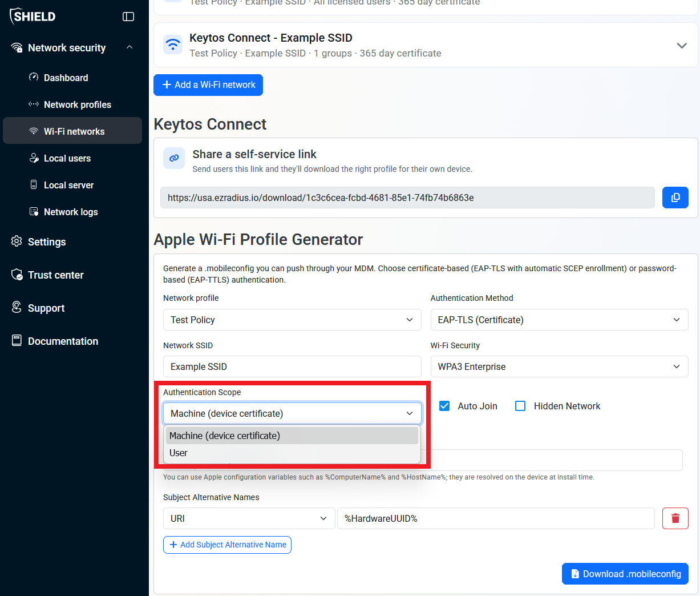Open the Authentication Method dropdown
Image resolution: width=700 pixels, height=596 pixels.
[559, 320]
